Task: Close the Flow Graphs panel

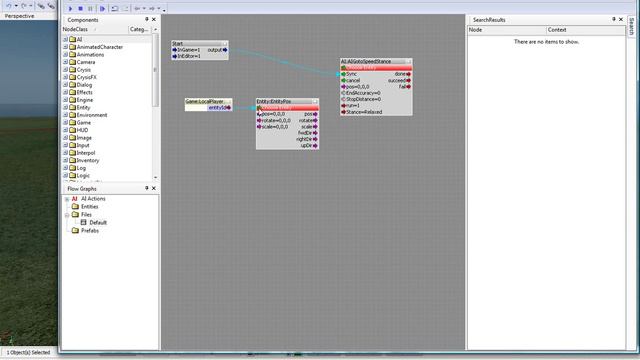Action: click(x=154, y=188)
